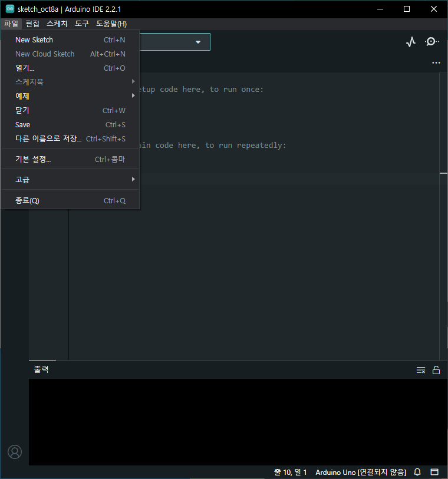Open the Serial Plotter icon
The image size is (448, 479).
411,42
